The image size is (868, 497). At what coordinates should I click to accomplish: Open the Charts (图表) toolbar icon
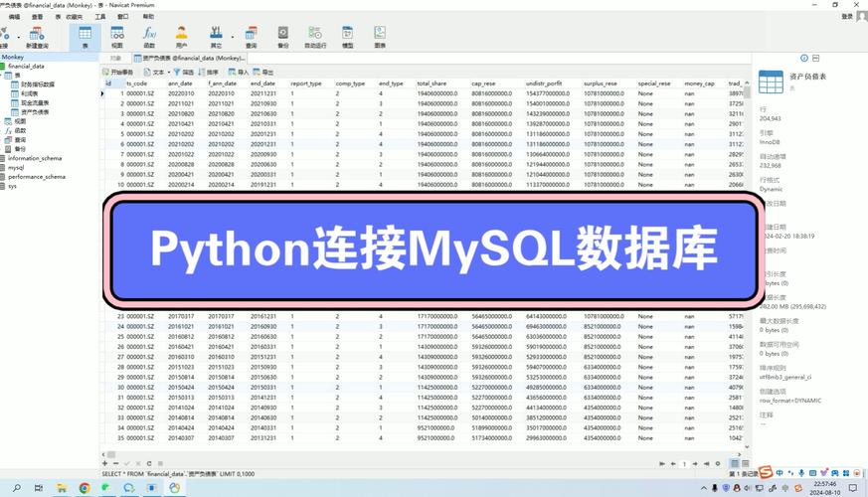(x=380, y=38)
